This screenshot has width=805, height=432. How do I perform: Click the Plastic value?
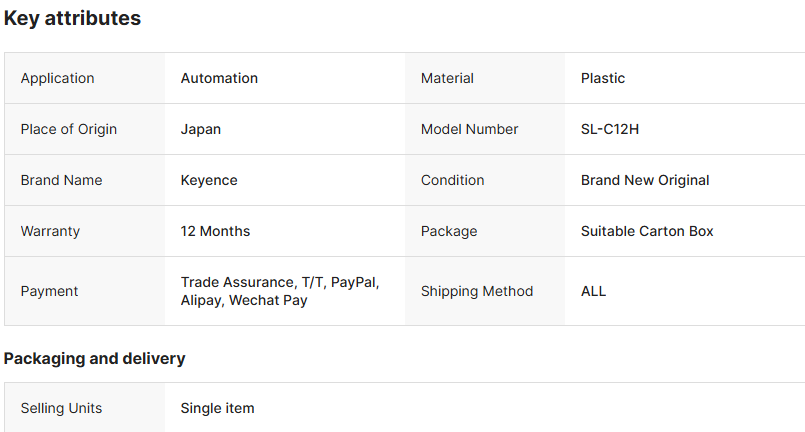point(603,78)
